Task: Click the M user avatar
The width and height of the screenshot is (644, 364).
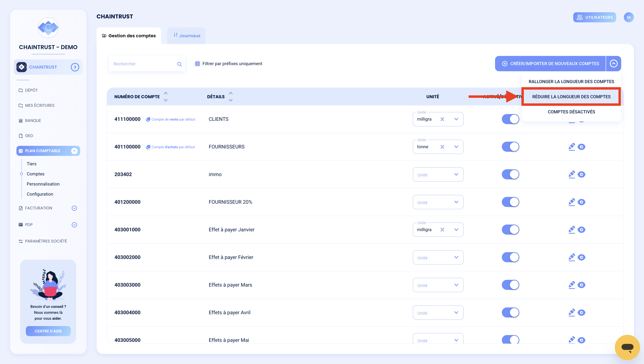Action: [628, 17]
